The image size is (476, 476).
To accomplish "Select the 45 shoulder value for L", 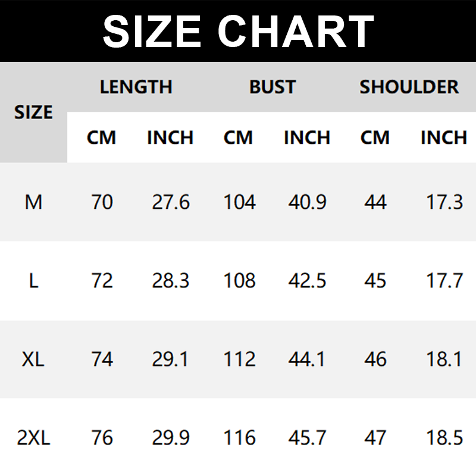I will [x=375, y=281].
